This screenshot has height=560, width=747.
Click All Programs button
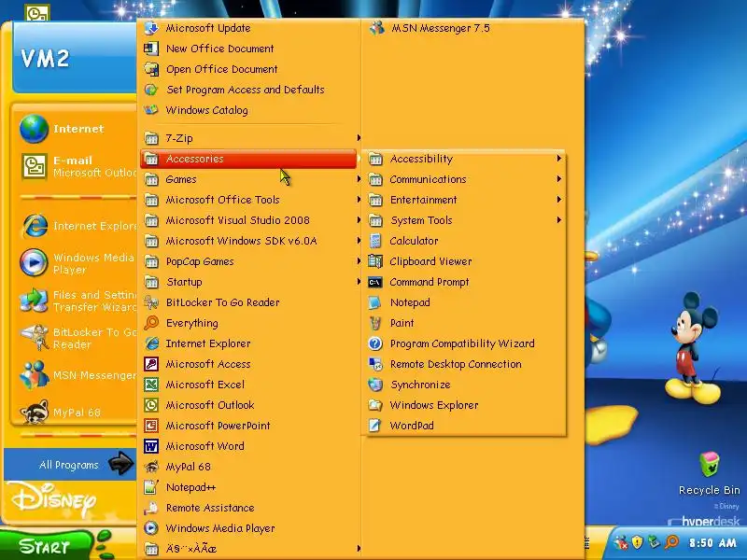(70, 465)
